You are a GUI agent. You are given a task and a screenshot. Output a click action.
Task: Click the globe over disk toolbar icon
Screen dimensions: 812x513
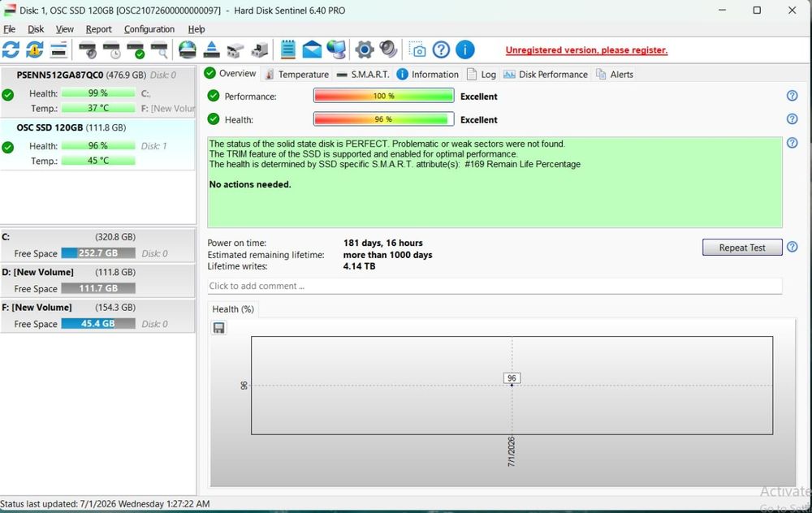(x=187, y=50)
